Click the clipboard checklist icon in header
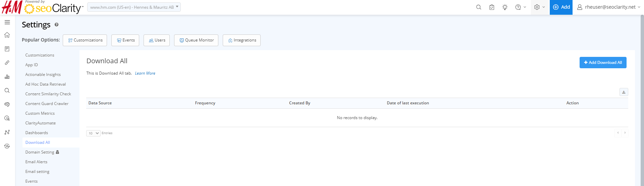The height and width of the screenshot is (186, 644). (492, 7)
